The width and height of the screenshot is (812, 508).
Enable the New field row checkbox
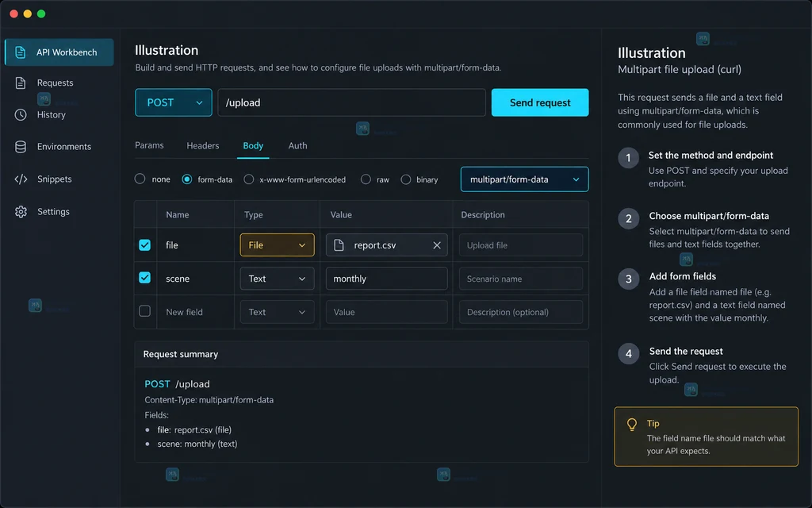(144, 311)
